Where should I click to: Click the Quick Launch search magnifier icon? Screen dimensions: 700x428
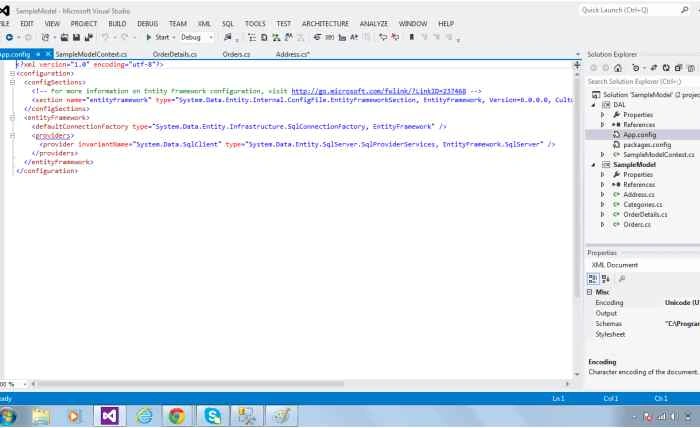coord(684,10)
